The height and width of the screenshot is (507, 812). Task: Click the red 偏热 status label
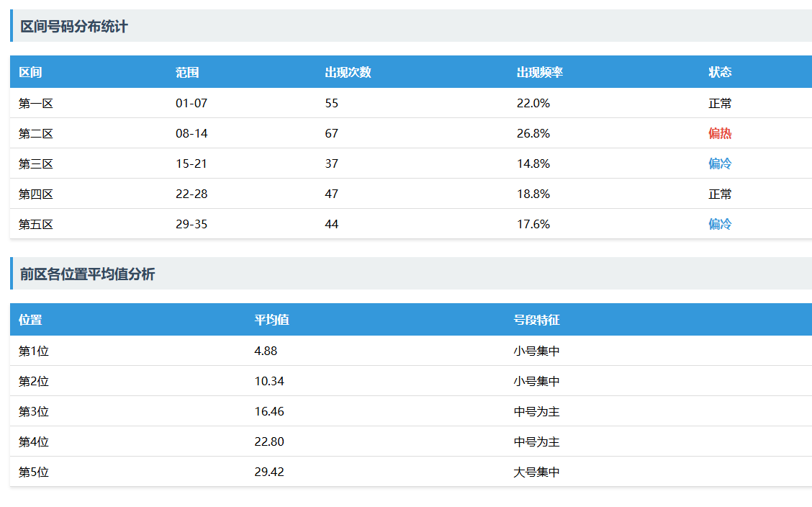pos(720,133)
